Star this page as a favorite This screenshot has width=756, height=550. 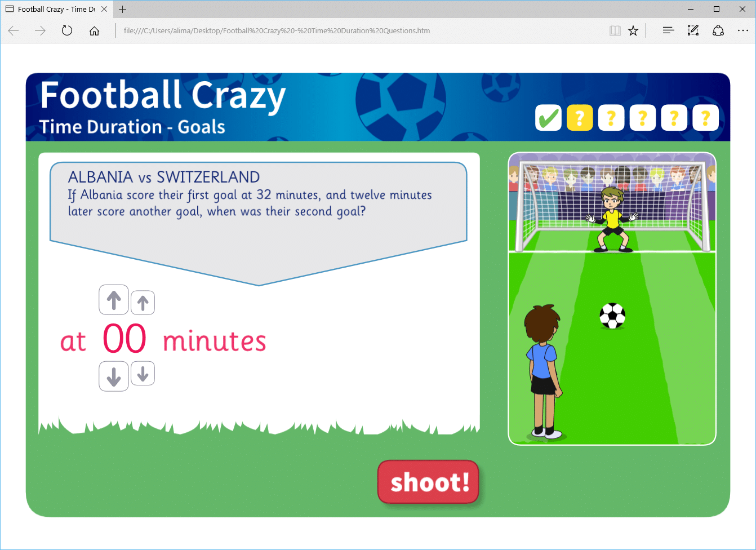pyautogui.click(x=633, y=30)
